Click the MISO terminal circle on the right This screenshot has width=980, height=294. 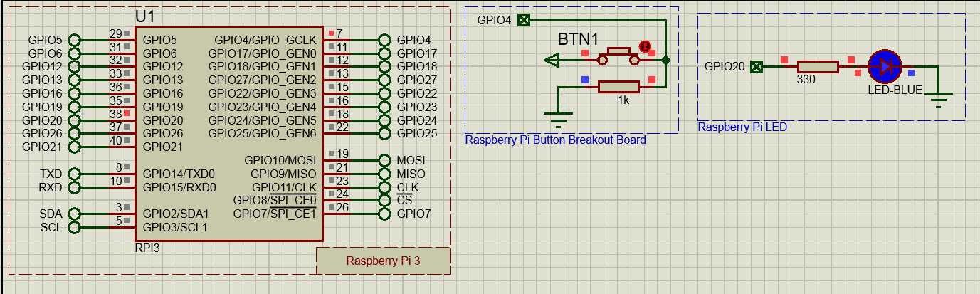coord(384,174)
